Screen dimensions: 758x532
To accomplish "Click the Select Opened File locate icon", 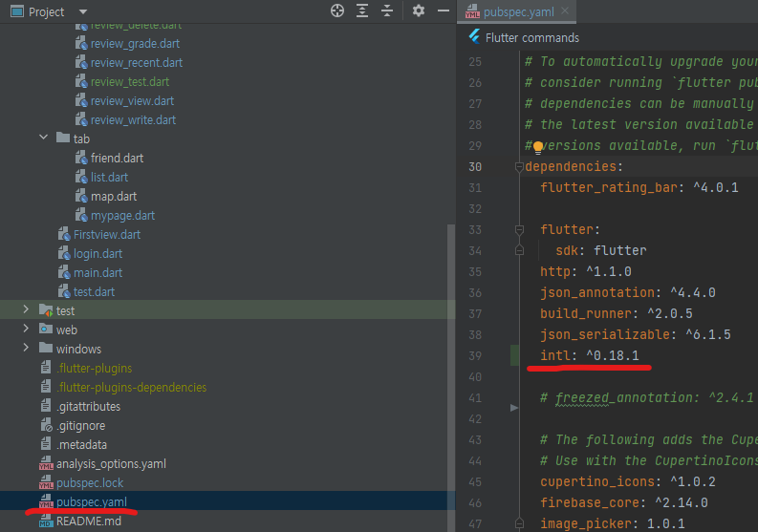I will [337, 11].
